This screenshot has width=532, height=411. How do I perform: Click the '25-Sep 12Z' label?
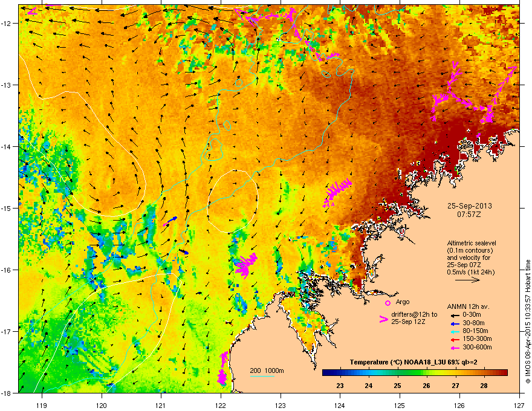pos(408,322)
